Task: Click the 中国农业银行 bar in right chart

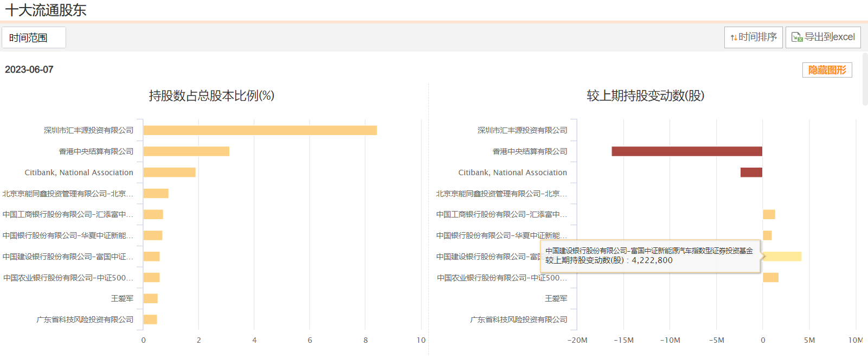Action: pos(770,278)
